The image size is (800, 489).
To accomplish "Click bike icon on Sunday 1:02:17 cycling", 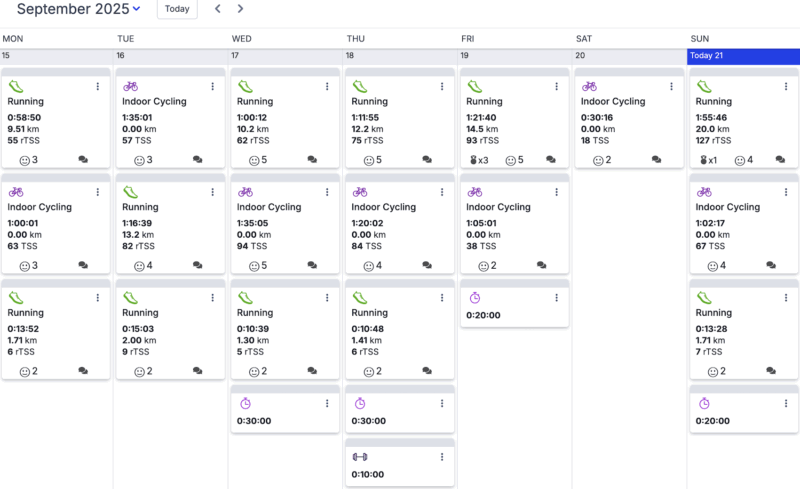I will coord(704,192).
